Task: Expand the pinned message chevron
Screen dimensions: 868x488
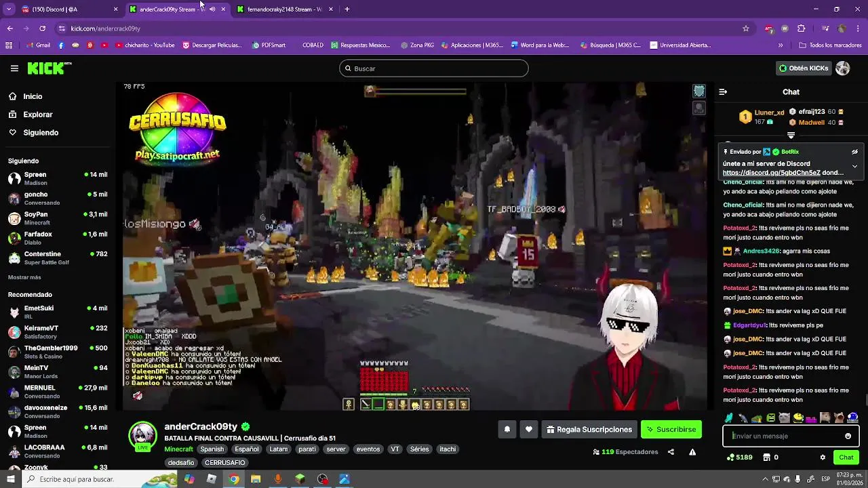Action: coord(854,166)
